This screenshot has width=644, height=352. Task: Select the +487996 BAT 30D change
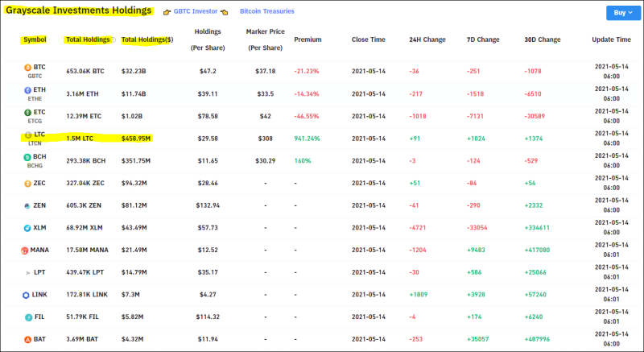tap(537, 339)
